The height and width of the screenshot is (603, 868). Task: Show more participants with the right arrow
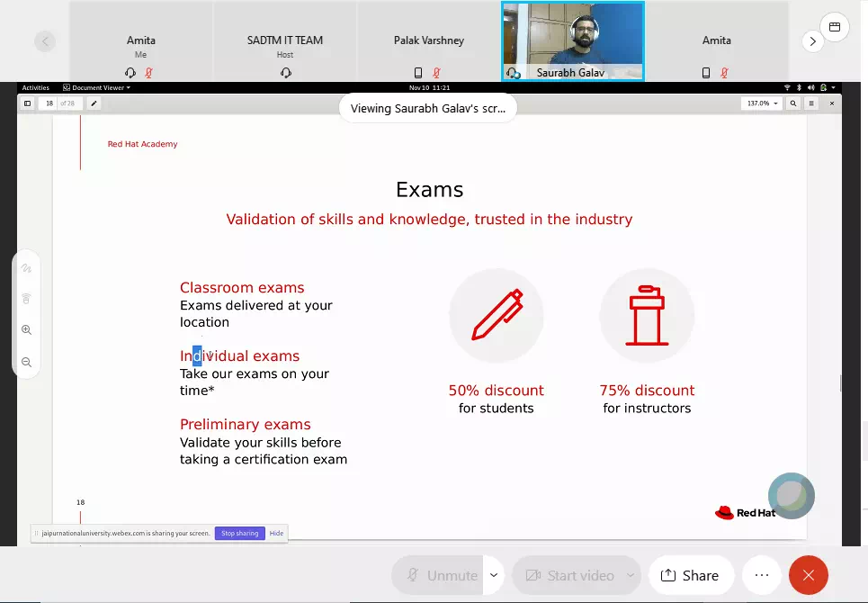tap(812, 41)
